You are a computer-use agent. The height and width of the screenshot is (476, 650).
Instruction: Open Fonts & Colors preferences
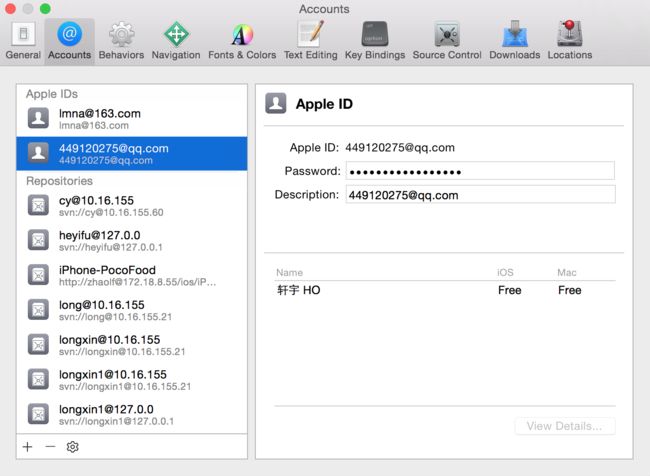tap(242, 41)
